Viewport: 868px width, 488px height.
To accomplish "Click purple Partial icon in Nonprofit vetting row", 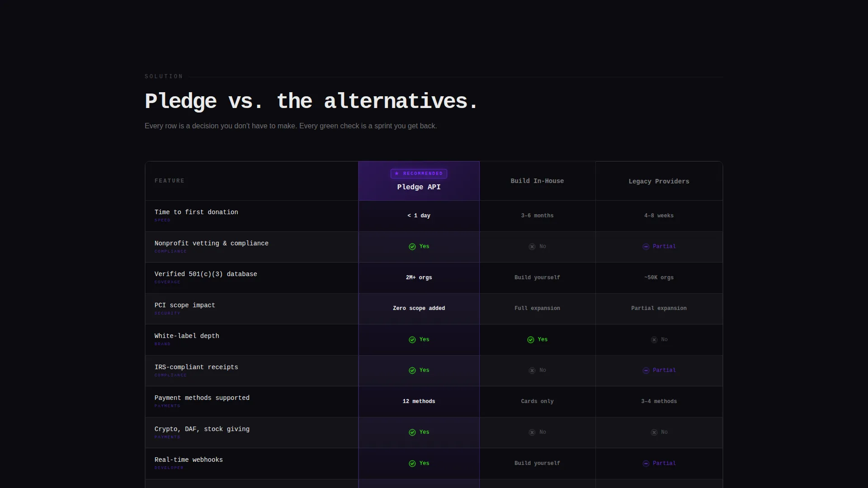I will point(646,247).
